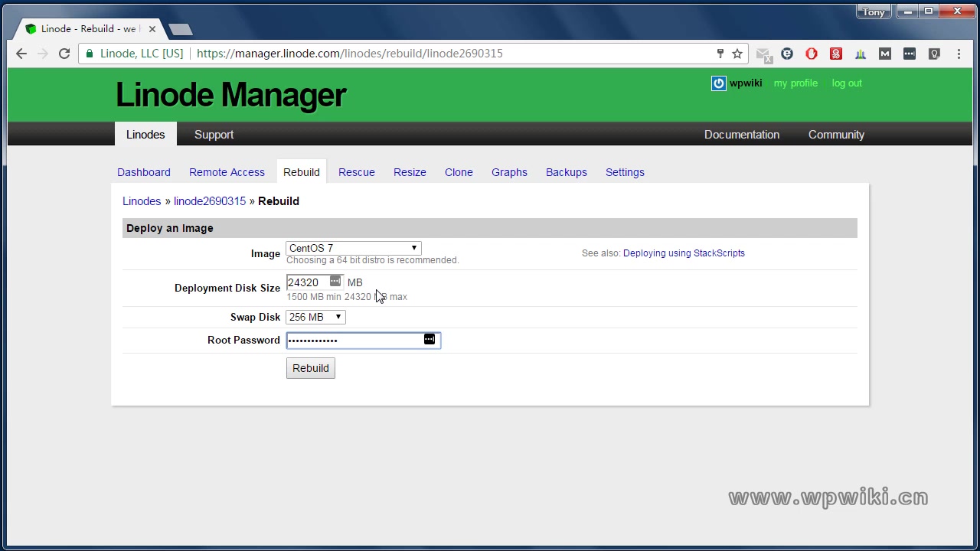Click the green secure padlock icon
The image size is (980, 551).
point(90,54)
